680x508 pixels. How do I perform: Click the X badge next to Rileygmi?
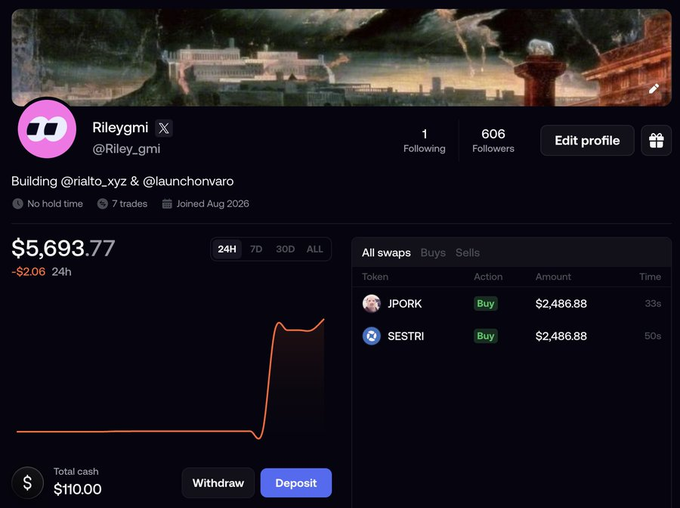coord(164,128)
